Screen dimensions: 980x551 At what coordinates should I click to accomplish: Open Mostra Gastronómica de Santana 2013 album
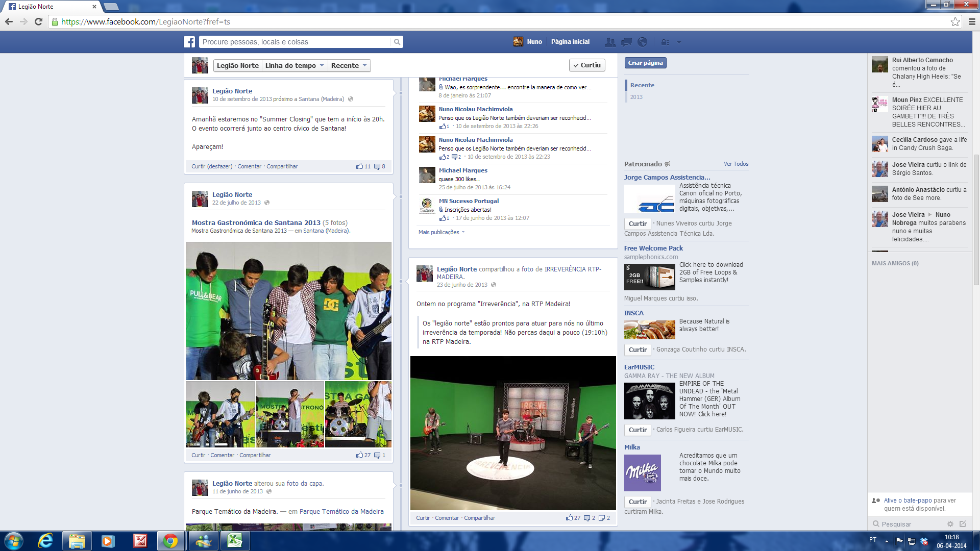click(256, 222)
